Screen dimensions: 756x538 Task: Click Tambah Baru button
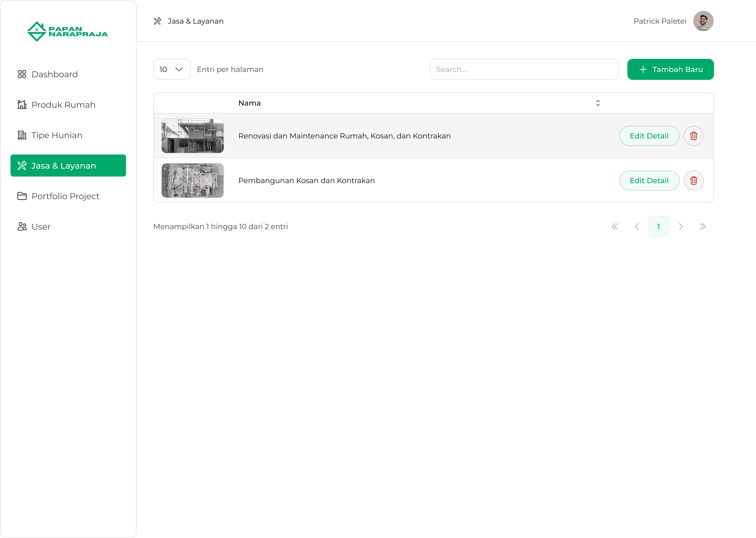click(x=670, y=70)
